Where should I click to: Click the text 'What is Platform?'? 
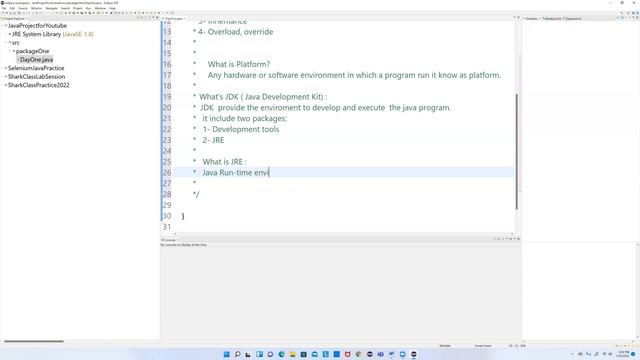(x=239, y=64)
